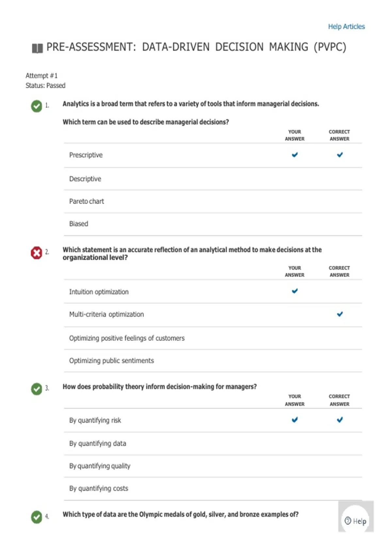This screenshot has width=392, height=556.
Task: Click green checkmark icon for question 4
Action: pos(37,517)
